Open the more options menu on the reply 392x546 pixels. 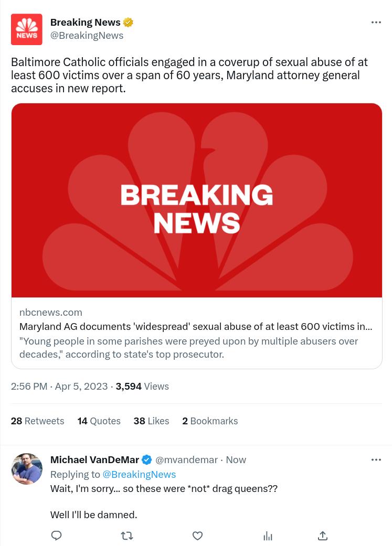pyautogui.click(x=376, y=459)
